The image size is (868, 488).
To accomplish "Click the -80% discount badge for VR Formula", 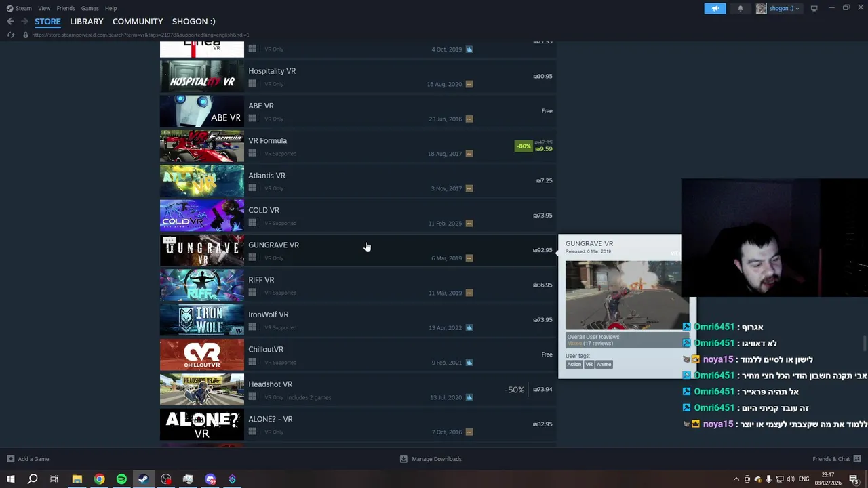I will 524,146.
